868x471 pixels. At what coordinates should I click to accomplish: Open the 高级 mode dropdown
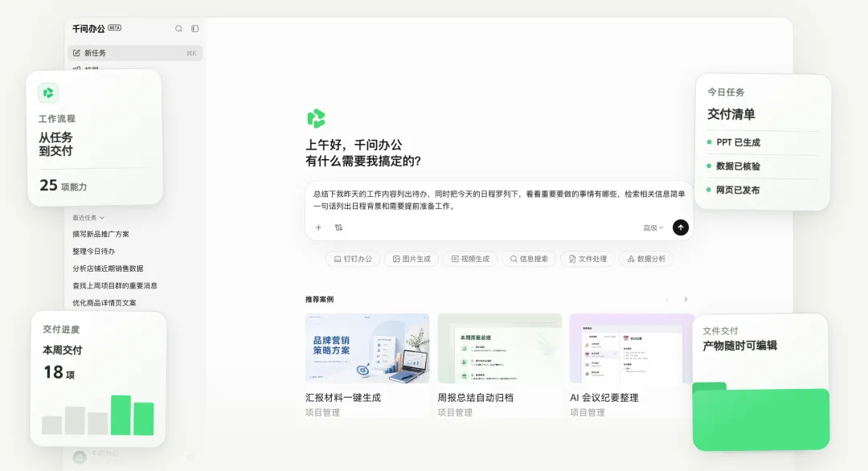click(653, 228)
